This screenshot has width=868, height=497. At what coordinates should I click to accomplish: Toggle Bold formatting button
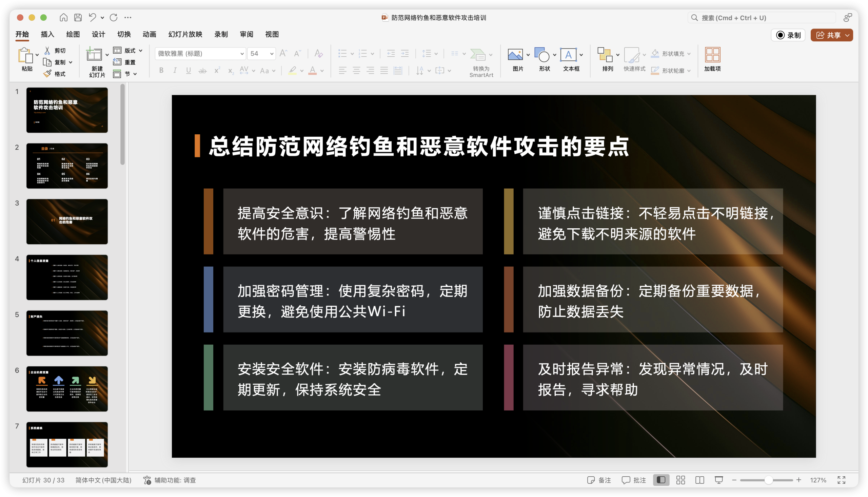pyautogui.click(x=161, y=70)
